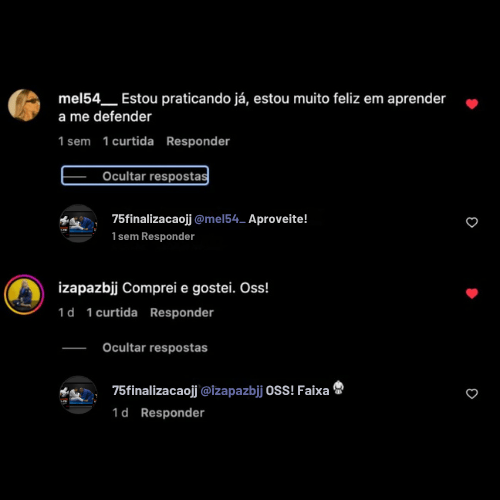Image resolution: width=500 pixels, height=500 pixels.
Task: Open the @mel54_ mention link
Action: tap(220, 219)
